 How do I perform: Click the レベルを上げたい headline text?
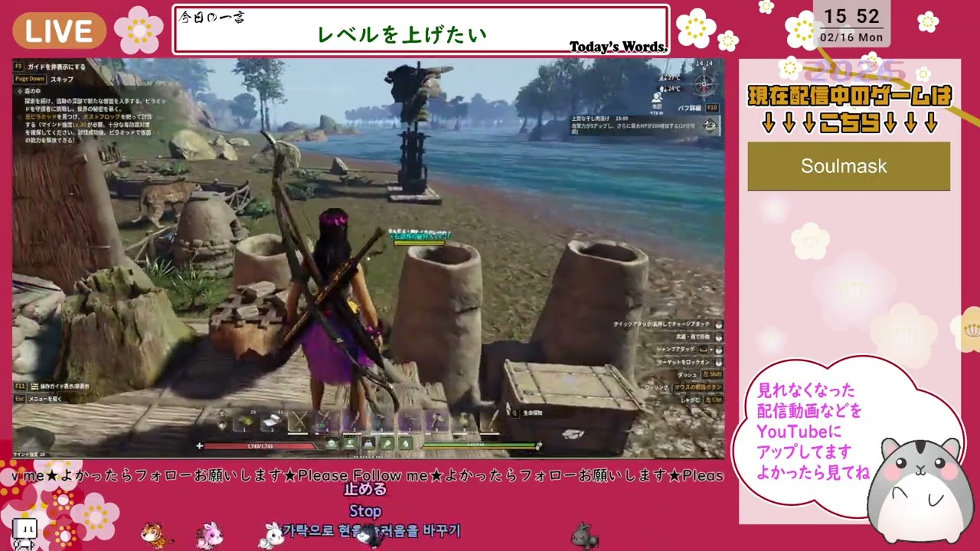pyautogui.click(x=402, y=34)
